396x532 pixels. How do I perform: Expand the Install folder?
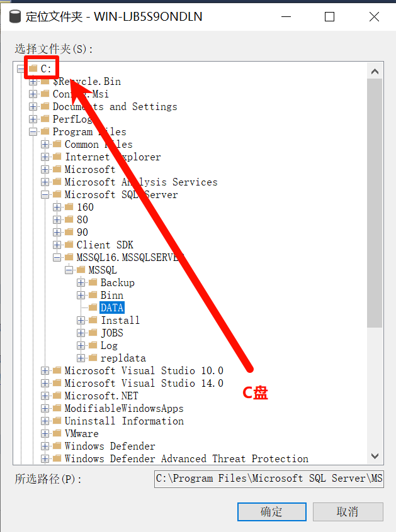pos(81,320)
